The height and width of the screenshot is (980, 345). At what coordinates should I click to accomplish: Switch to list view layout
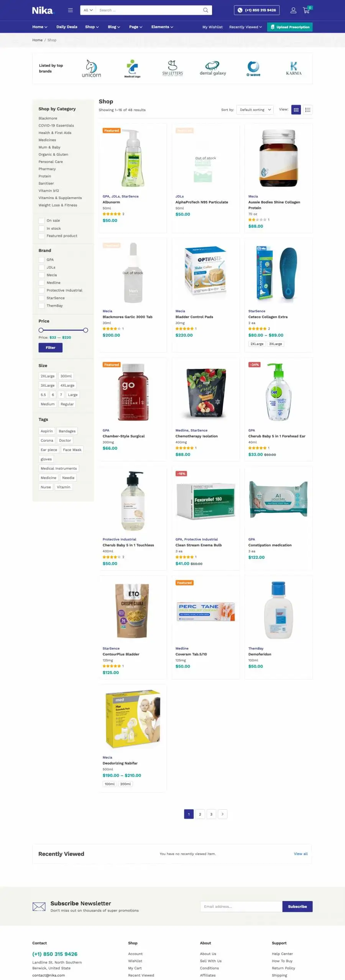308,110
